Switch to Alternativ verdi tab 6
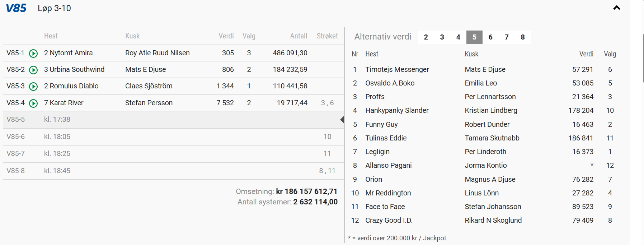This screenshot has width=644, height=245. (490, 37)
